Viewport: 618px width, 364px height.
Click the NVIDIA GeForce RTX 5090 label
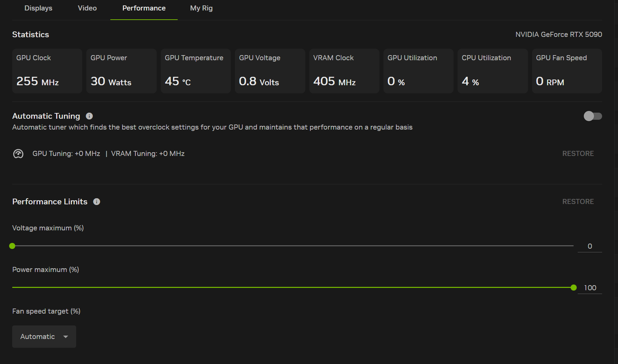[559, 35]
